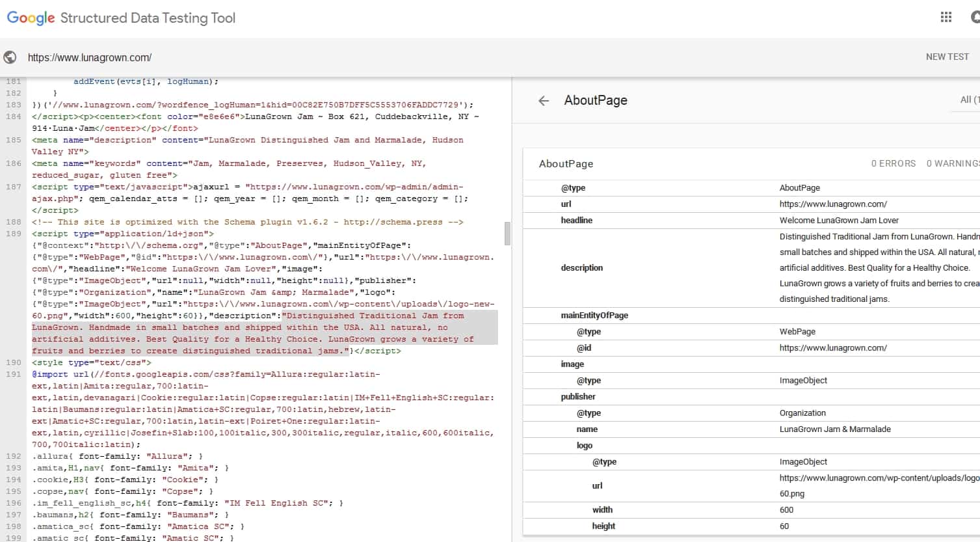Select the @type AboutPage row value
This screenshot has width=980, height=542.
(800, 187)
